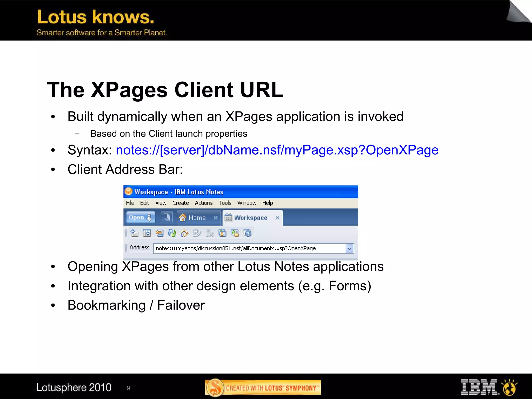This screenshot has width=532, height=399.
Task: Click the Created with Lotus Symphony badge
Action: 263,388
